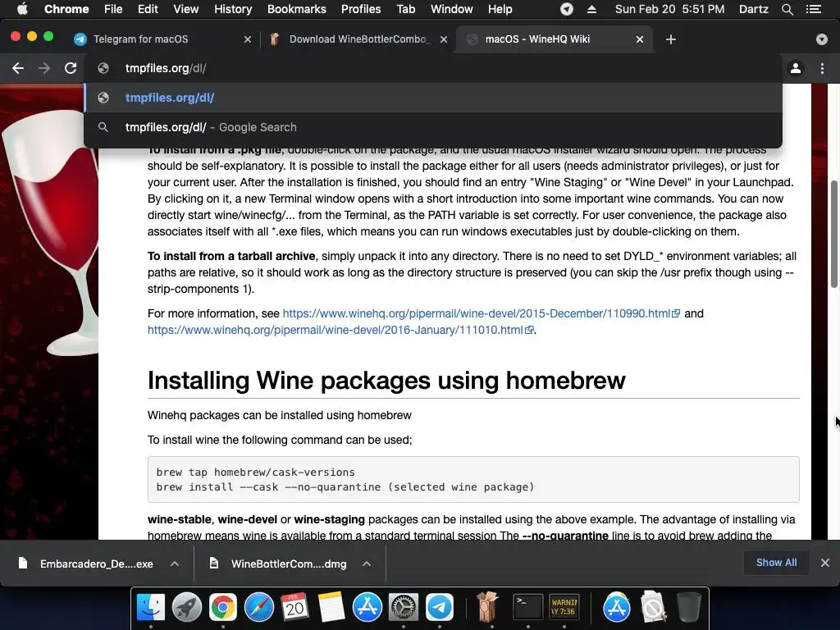Image resolution: width=840 pixels, height=630 pixels.
Task: Open Notification Center list icon
Action: pos(814,9)
